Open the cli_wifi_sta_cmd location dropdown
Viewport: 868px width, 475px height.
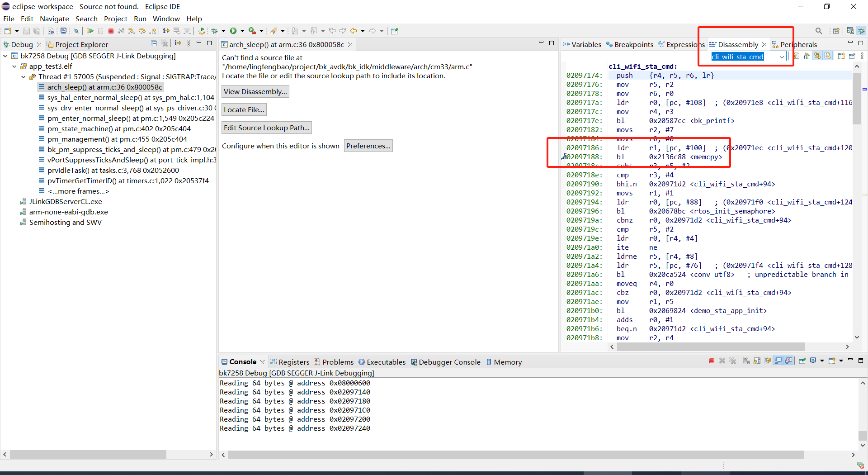(x=782, y=57)
